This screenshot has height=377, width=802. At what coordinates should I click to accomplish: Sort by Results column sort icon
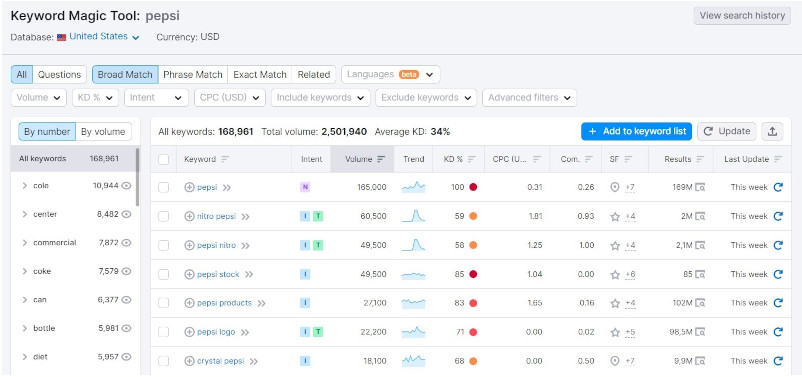(x=701, y=159)
